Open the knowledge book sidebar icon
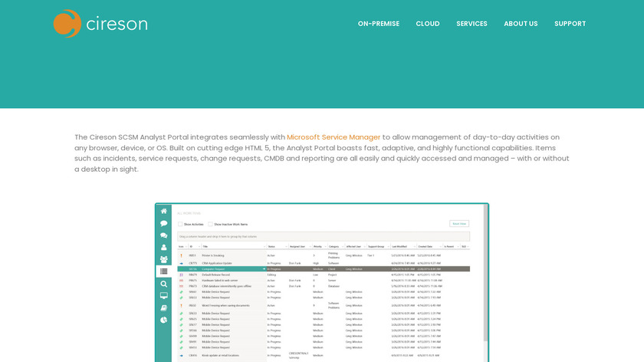Screen dimensions: 644x362 coord(163,308)
